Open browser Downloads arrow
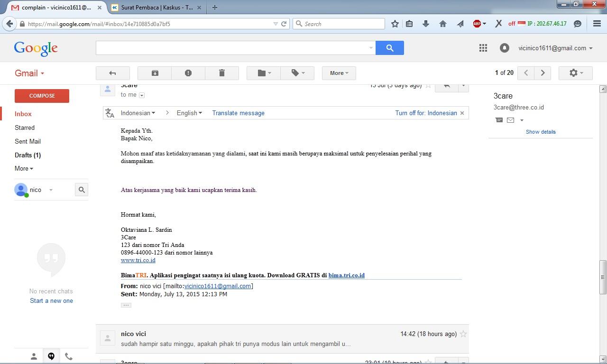The width and height of the screenshot is (607, 364). coord(426,24)
